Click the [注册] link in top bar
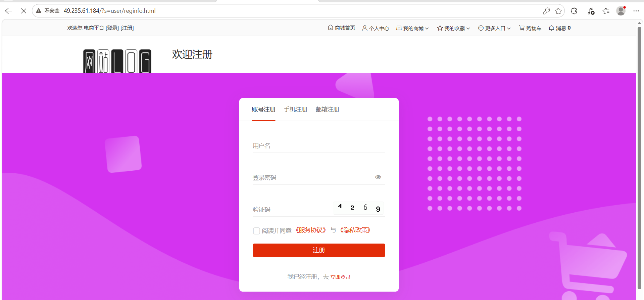644x300 pixels. click(127, 28)
